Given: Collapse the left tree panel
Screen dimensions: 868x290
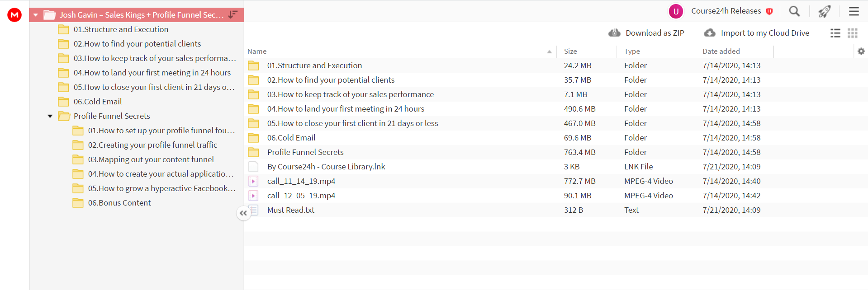Looking at the screenshot, I should tap(243, 213).
